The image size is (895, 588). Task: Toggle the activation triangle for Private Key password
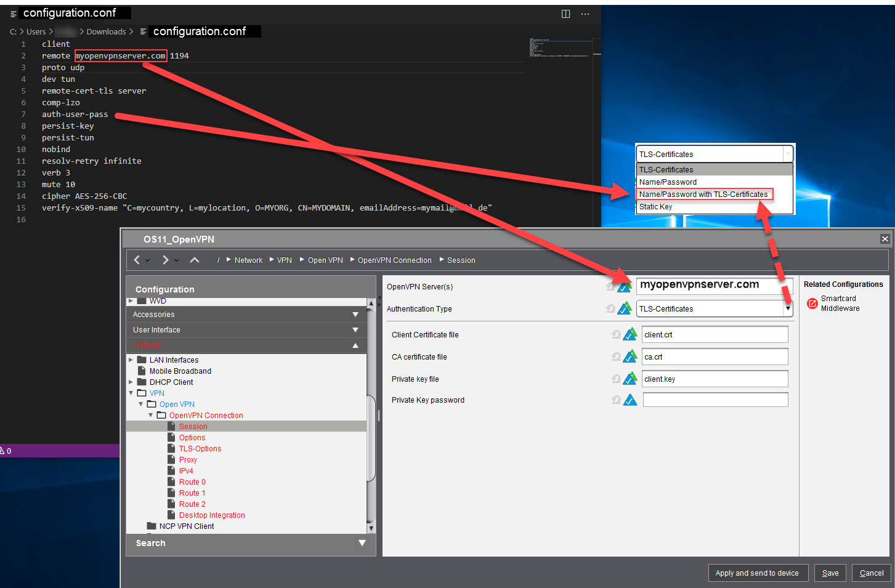[x=630, y=400]
